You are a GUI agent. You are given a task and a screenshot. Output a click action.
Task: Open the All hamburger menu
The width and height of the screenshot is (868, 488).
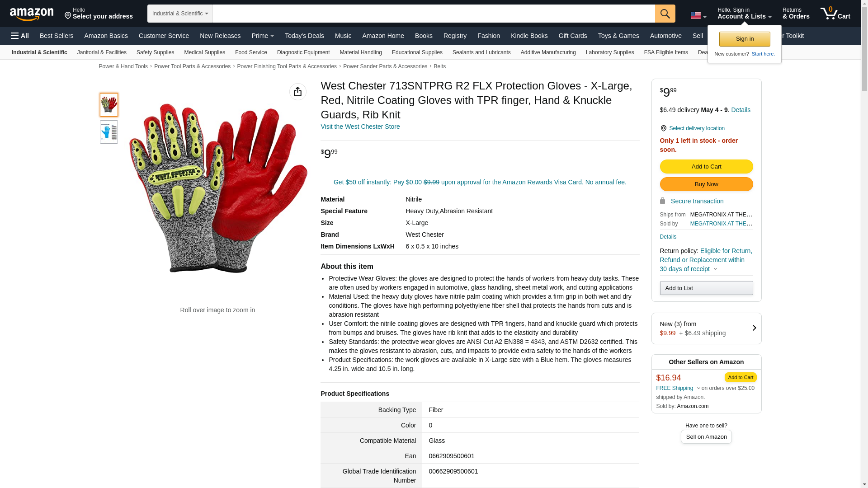[x=20, y=36]
